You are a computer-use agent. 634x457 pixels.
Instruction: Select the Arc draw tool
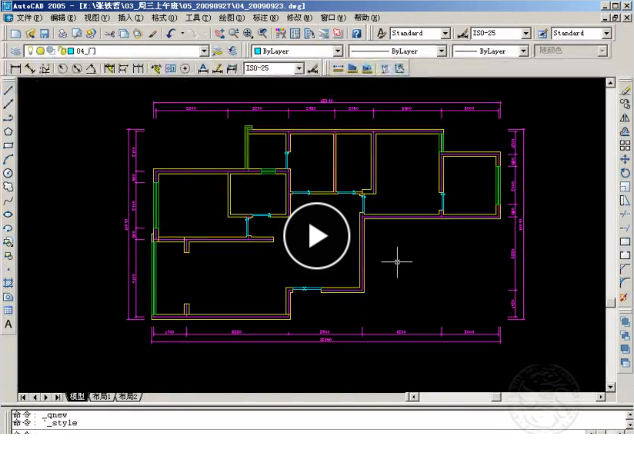coord(8,159)
